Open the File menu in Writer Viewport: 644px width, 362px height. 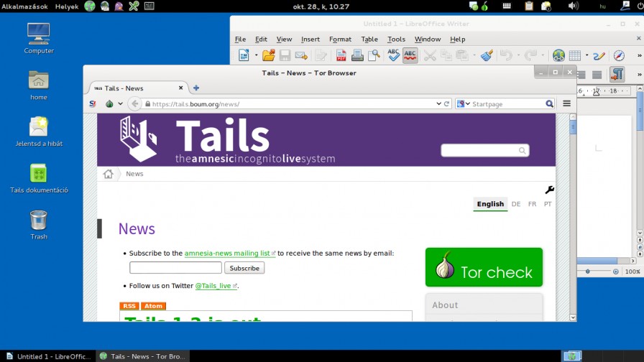(x=240, y=39)
